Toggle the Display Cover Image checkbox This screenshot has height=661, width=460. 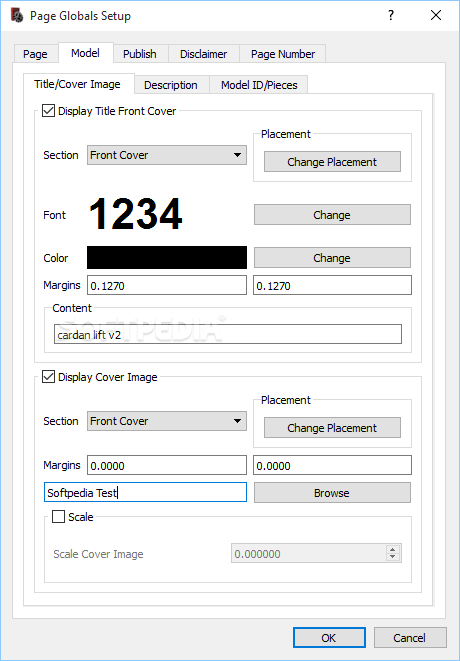point(48,377)
